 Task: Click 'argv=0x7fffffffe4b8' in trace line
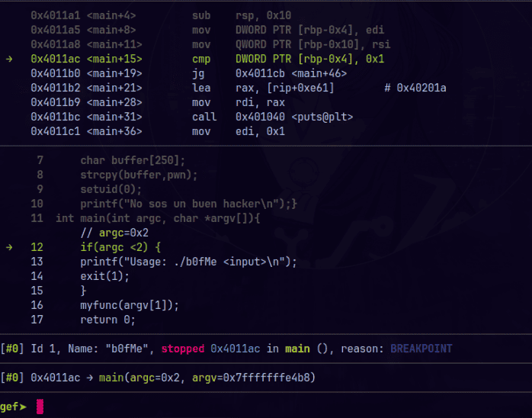pos(251,378)
